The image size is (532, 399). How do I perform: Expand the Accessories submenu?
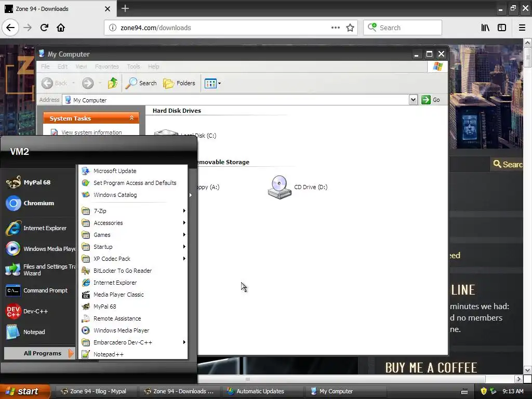click(x=133, y=222)
